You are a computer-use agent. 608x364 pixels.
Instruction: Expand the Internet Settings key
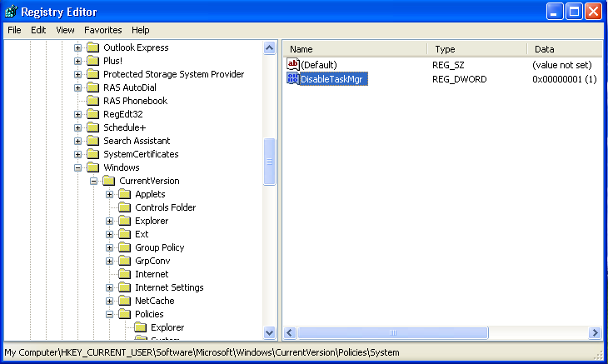click(110, 287)
